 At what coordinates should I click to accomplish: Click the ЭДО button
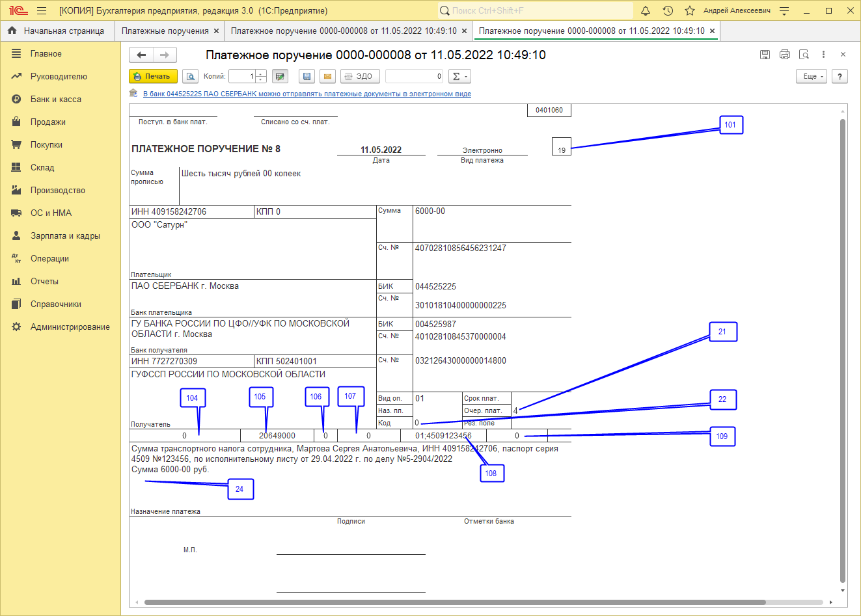pyautogui.click(x=360, y=76)
